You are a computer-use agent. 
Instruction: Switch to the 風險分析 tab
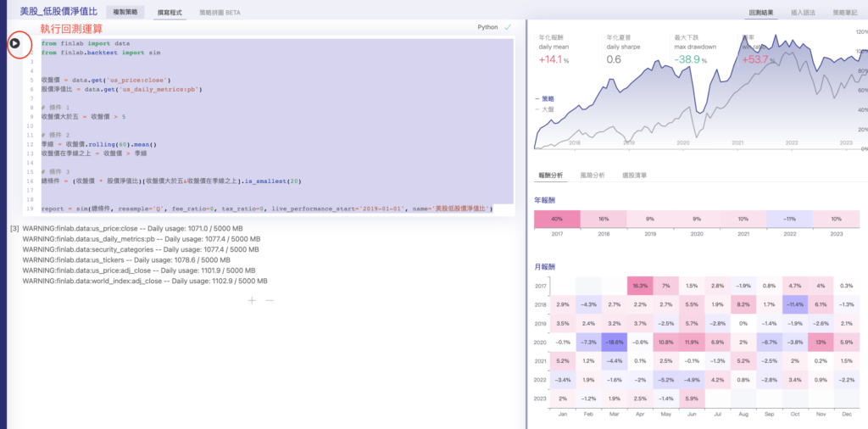[x=593, y=175]
